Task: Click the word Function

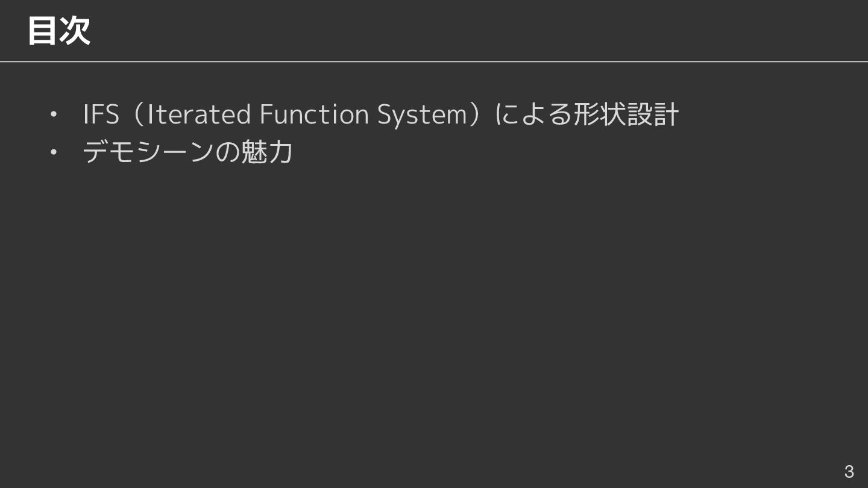Action: click(313, 114)
